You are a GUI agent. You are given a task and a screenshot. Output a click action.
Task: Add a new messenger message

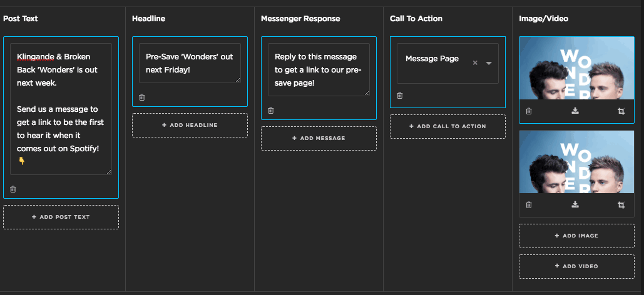(x=319, y=138)
